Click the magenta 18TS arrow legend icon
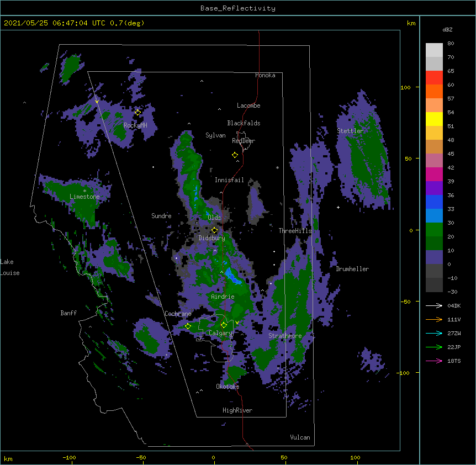 pyautogui.click(x=434, y=361)
